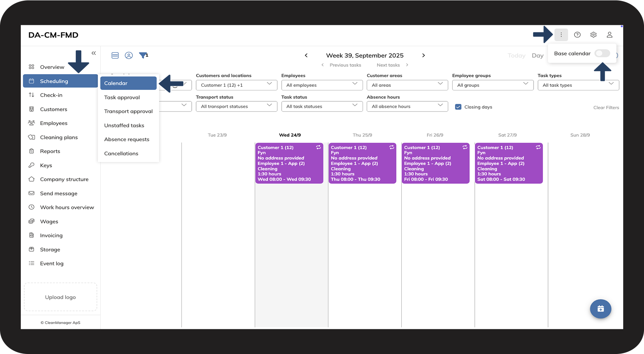Select Task approval in Scheduling submenu
The width and height of the screenshot is (644, 354).
(x=122, y=97)
